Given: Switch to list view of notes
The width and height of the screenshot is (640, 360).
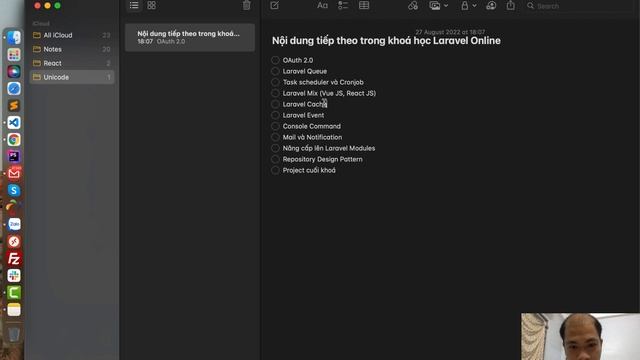Looking at the screenshot, I should click(x=134, y=5).
